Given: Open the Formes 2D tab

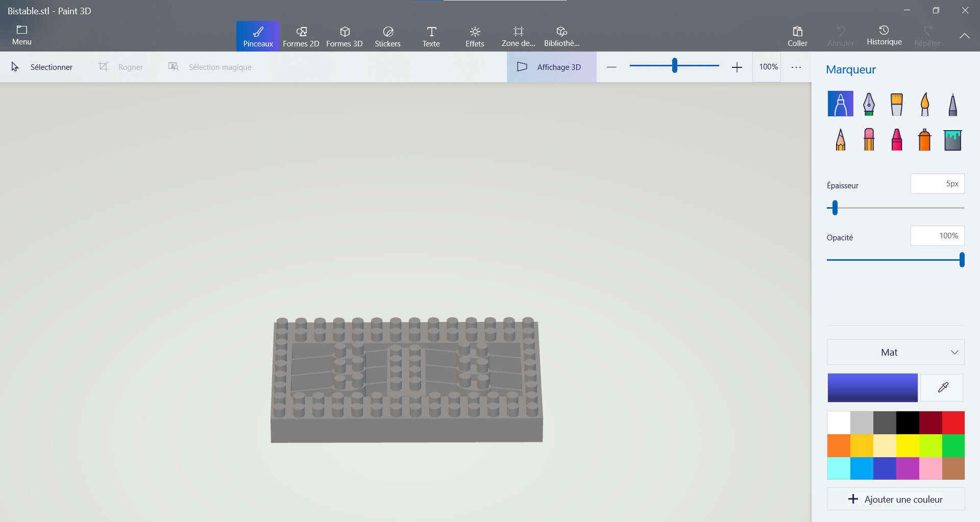Looking at the screenshot, I should pos(301,36).
